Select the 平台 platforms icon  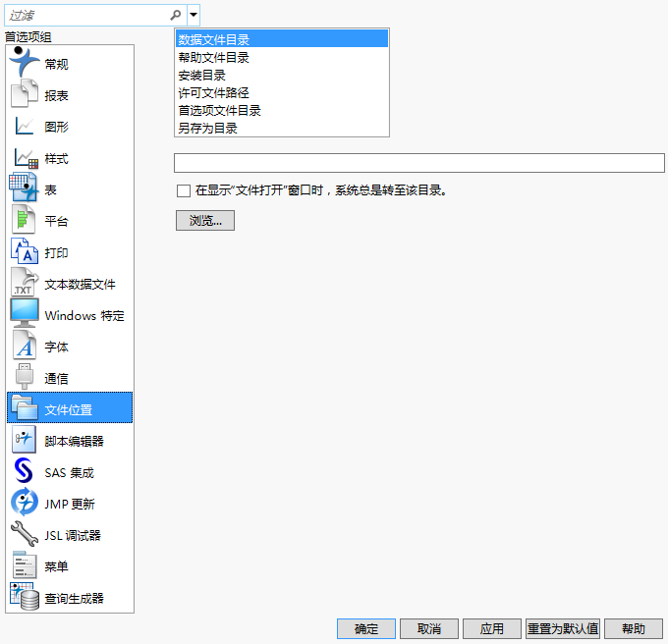[x=24, y=220]
